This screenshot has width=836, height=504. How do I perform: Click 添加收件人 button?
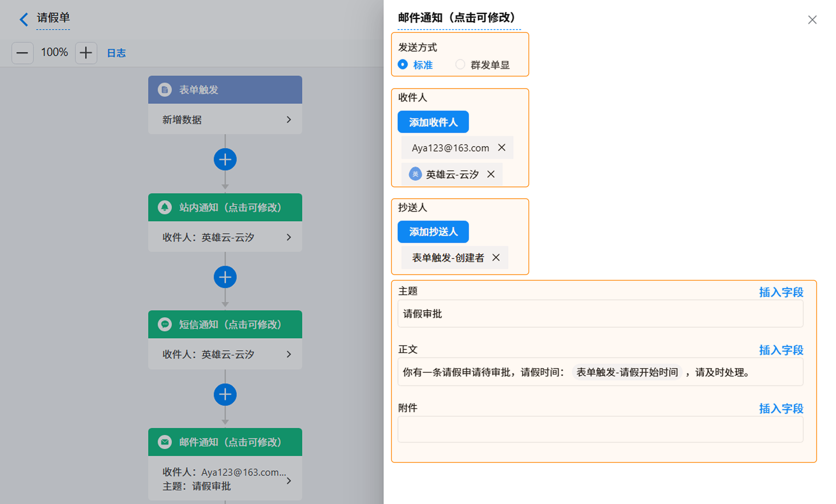pos(433,122)
